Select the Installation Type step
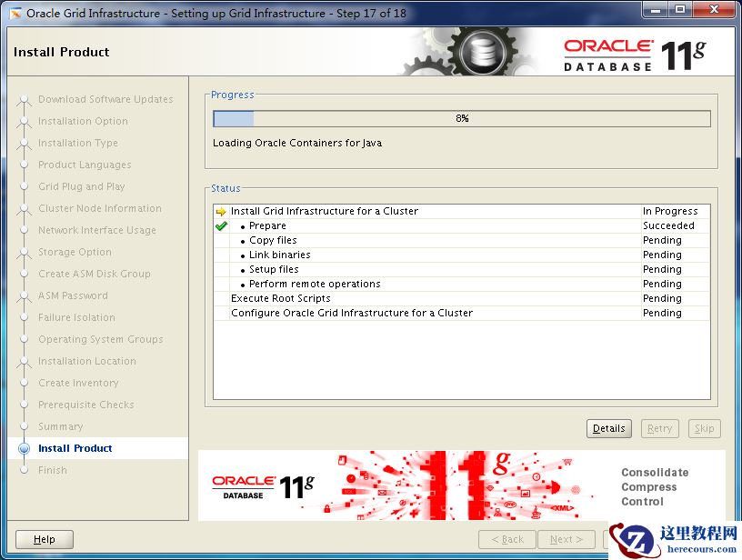Viewport: 742px width, 560px height. [78, 143]
